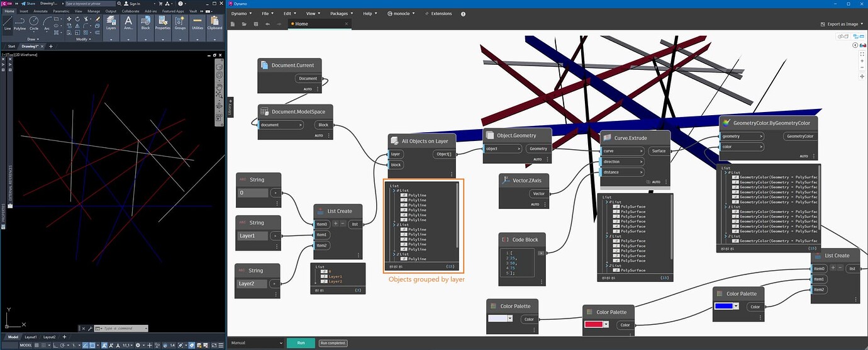Click the Undo arrow in Dynamo toolbar
The height and width of the screenshot is (350, 868).
[267, 24]
